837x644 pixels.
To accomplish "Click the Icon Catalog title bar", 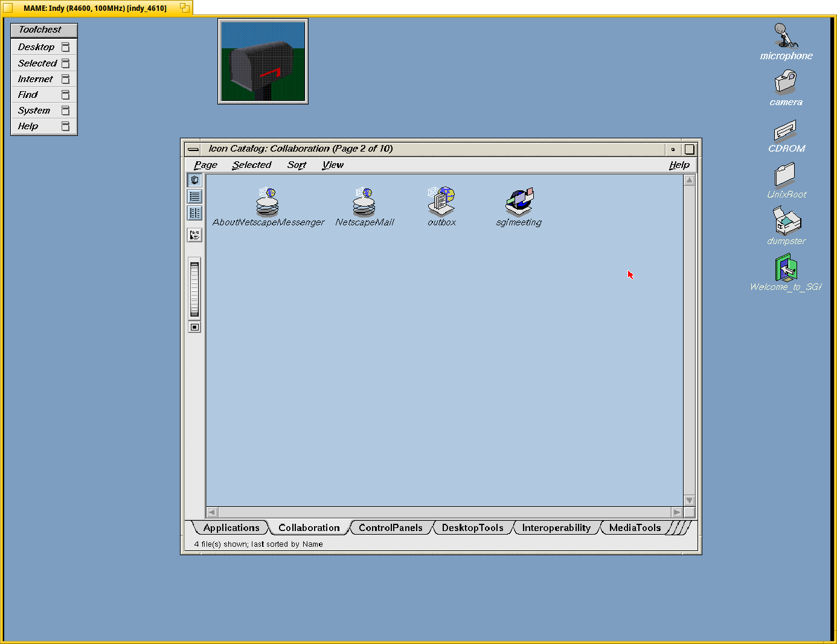I will coord(432,149).
